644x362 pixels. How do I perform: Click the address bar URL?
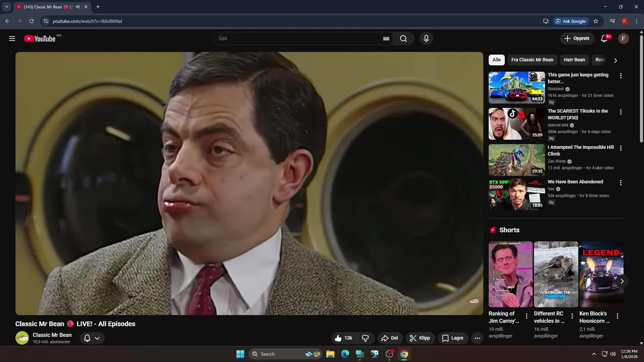pyautogui.click(x=88, y=21)
